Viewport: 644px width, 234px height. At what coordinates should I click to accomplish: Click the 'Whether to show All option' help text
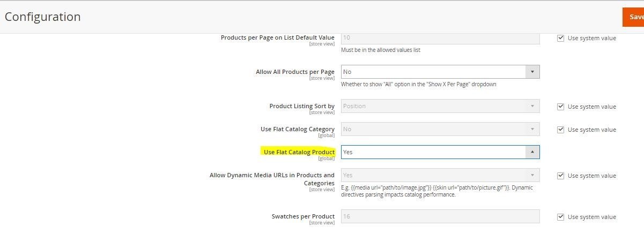(x=419, y=84)
